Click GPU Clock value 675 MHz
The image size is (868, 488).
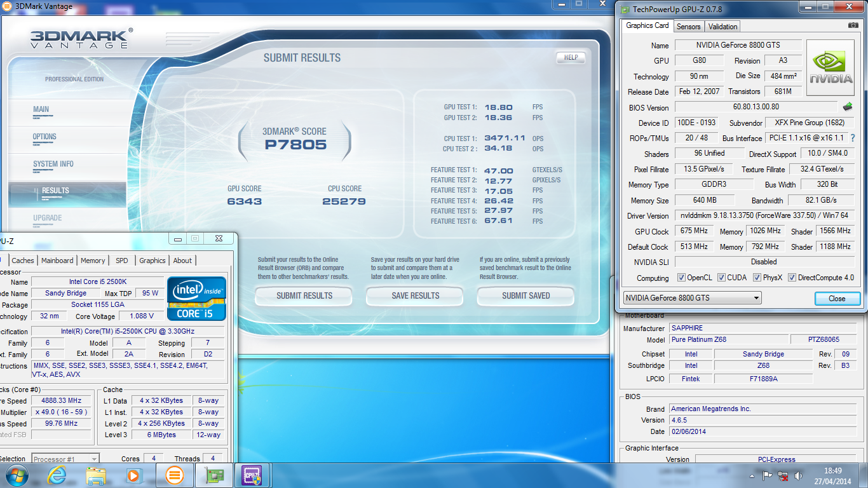tap(694, 231)
